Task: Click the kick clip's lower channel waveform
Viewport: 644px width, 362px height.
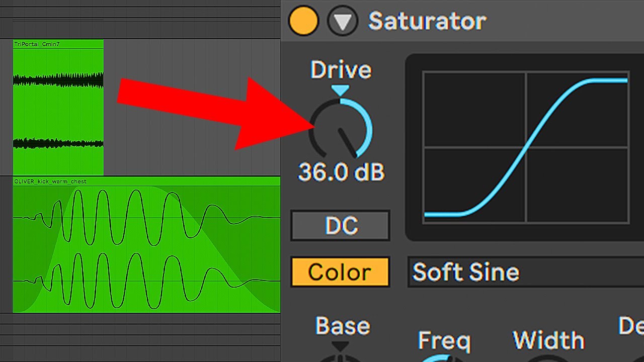Action: (146, 281)
